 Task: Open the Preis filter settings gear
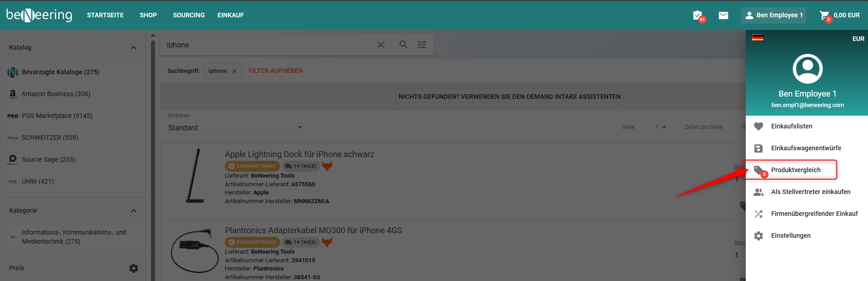(x=133, y=268)
